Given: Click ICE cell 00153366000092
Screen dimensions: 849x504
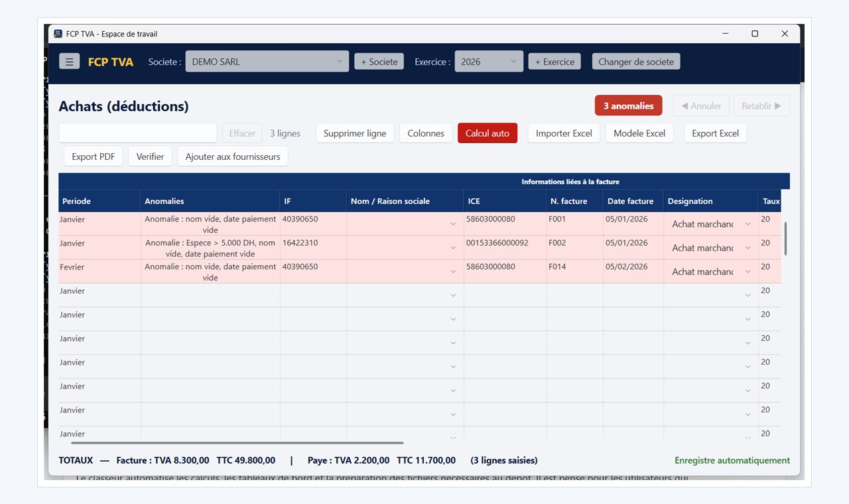Looking at the screenshot, I should coord(505,247).
